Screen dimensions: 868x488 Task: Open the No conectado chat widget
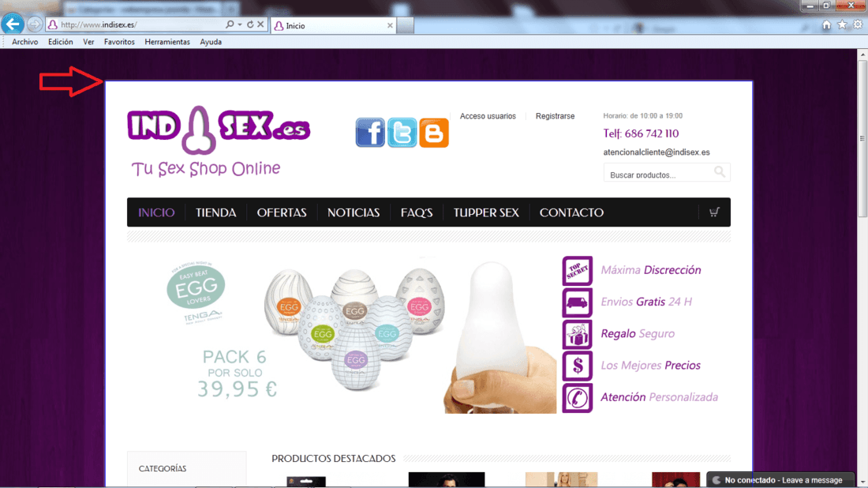pyautogui.click(x=780, y=480)
